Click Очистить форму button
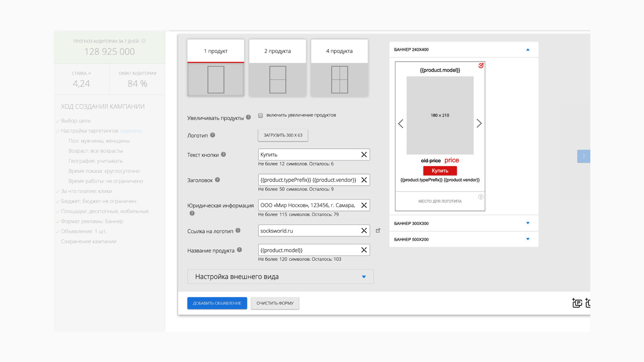 (275, 303)
